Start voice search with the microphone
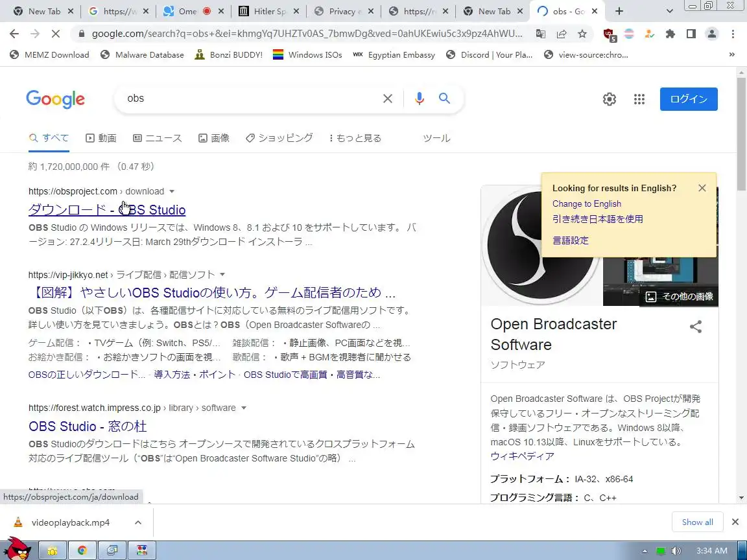The height and width of the screenshot is (560, 747). pyautogui.click(x=420, y=99)
